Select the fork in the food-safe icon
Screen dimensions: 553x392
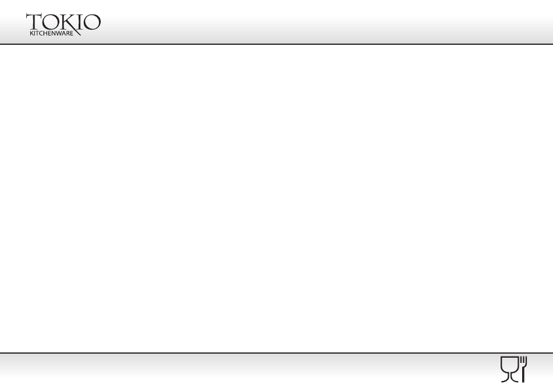pos(523,369)
